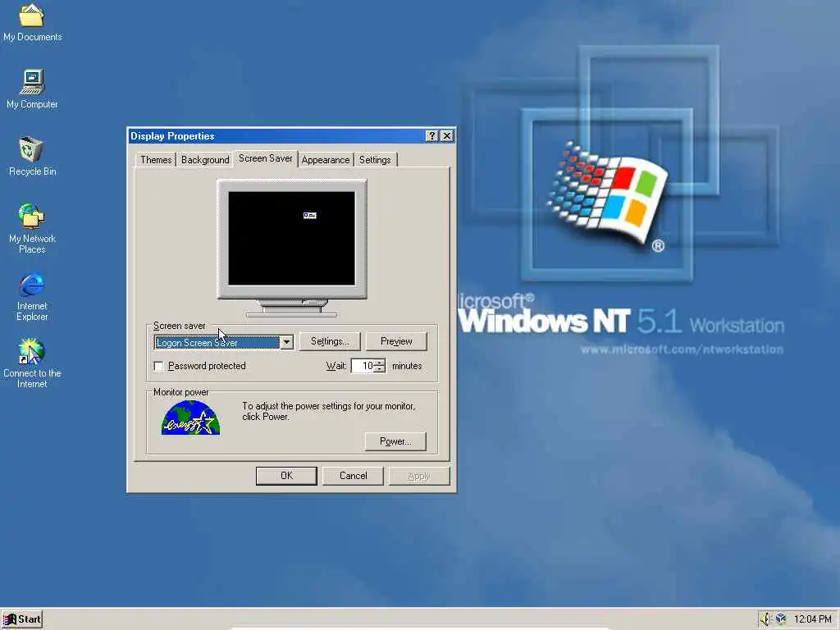Click into the Wait minutes field
Image resolution: width=840 pixels, height=630 pixels.
363,366
